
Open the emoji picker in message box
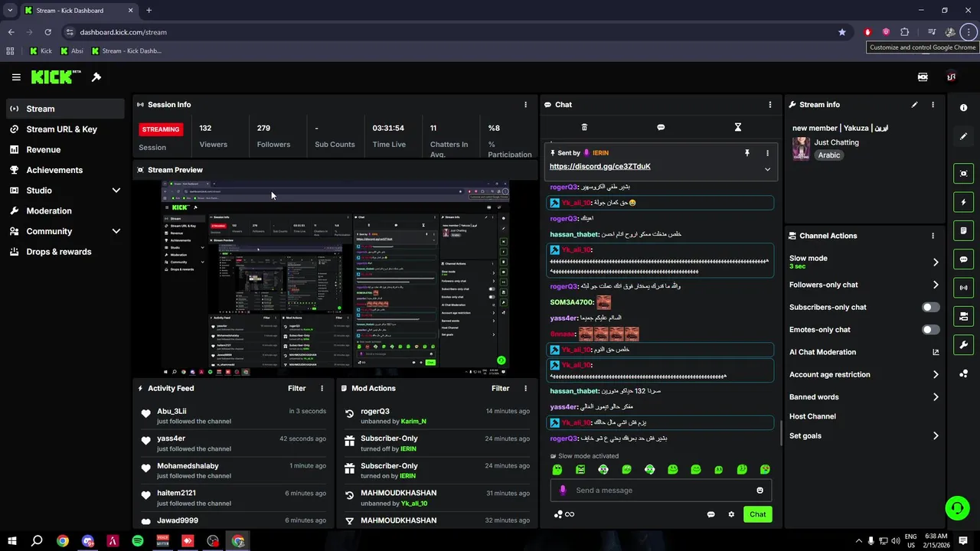pos(759,491)
